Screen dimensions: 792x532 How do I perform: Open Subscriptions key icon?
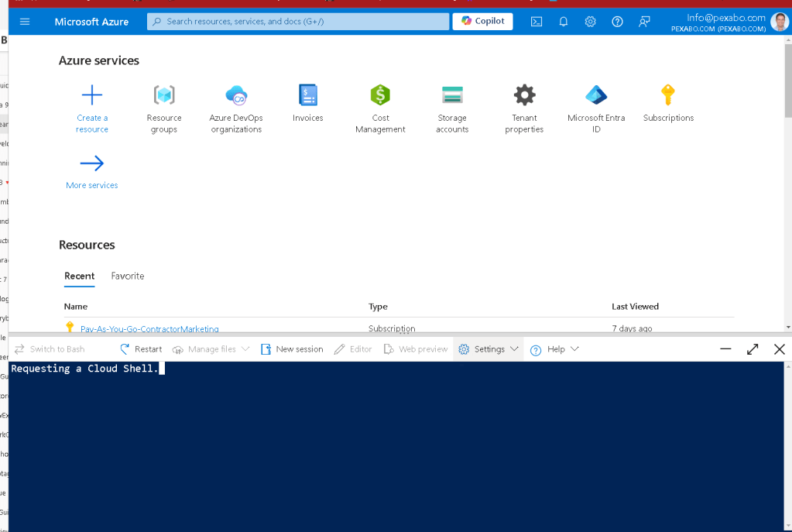coord(668,94)
